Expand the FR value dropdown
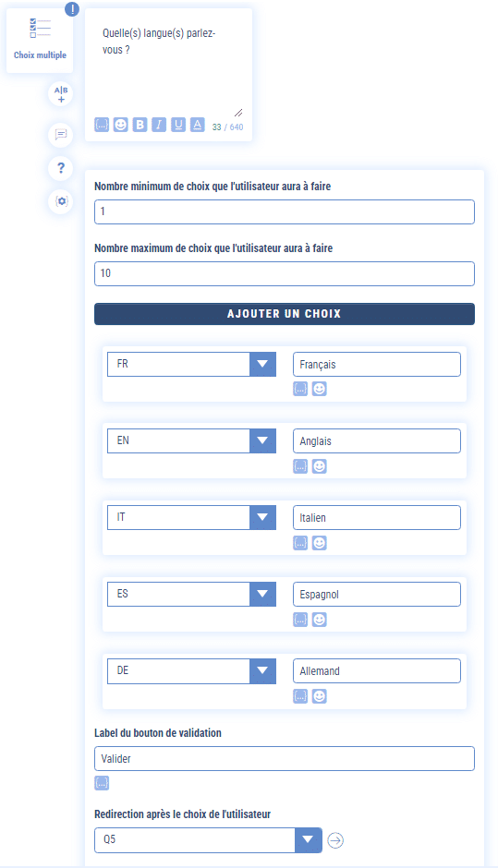Screen dimensions: 498x868 [x=262, y=364]
